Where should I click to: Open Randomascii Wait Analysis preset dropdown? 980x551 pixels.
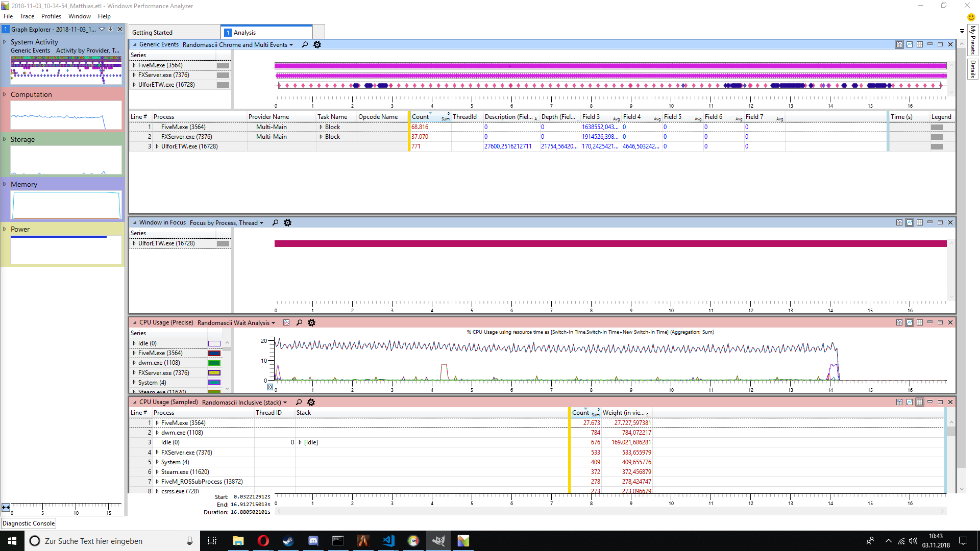click(x=236, y=323)
